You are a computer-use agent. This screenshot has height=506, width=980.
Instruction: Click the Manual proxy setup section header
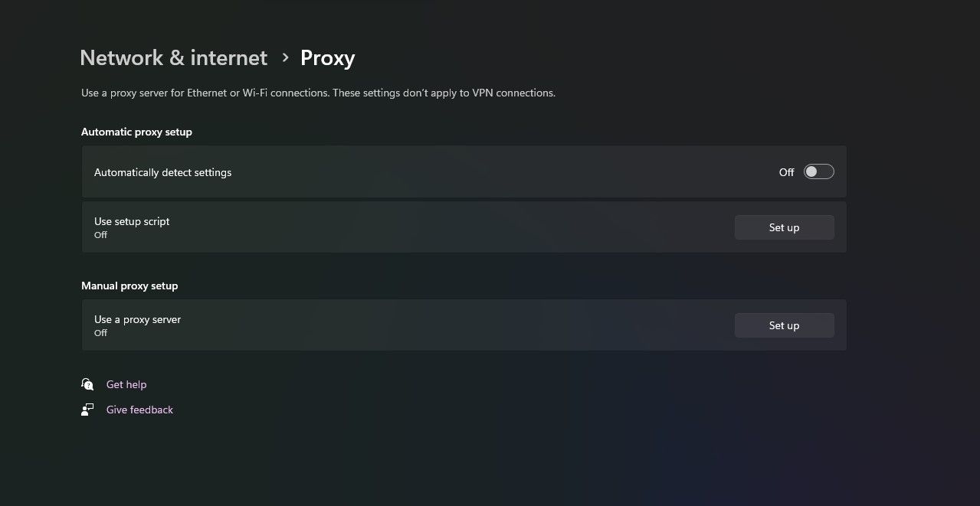tap(129, 286)
